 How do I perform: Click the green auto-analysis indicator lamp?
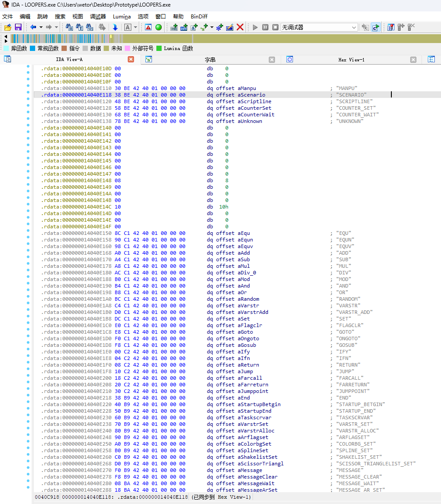[158, 27]
